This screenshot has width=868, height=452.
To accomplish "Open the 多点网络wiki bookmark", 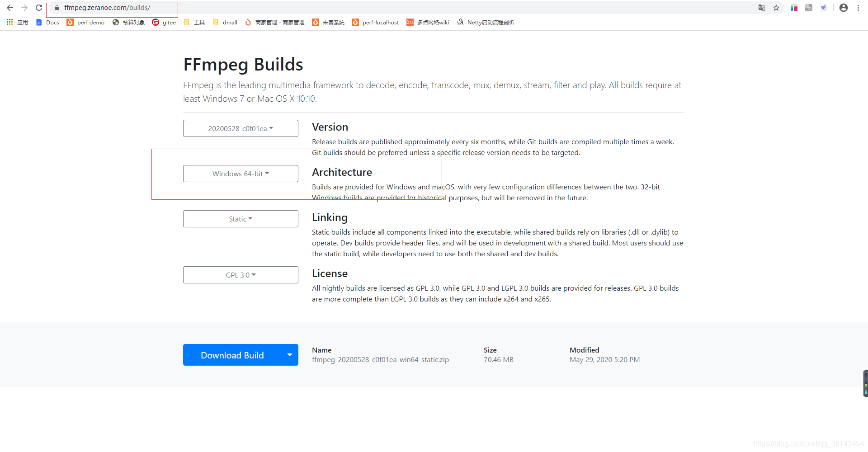I will click(x=428, y=22).
